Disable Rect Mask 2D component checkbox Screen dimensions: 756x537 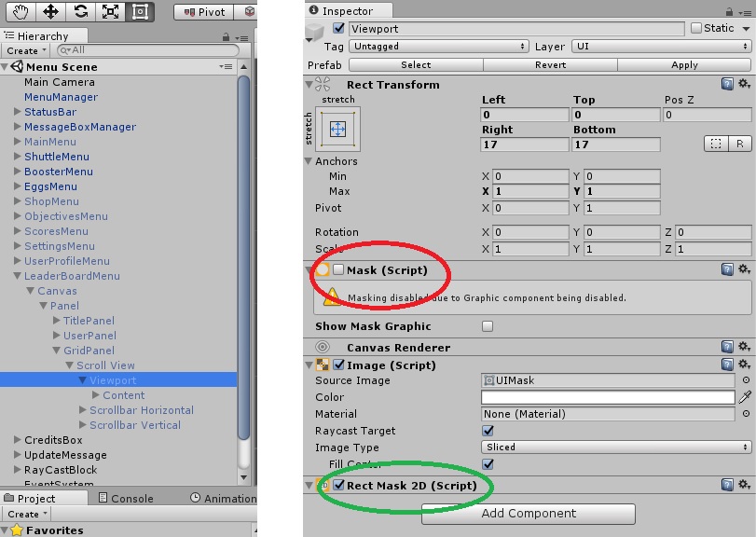pyautogui.click(x=339, y=485)
